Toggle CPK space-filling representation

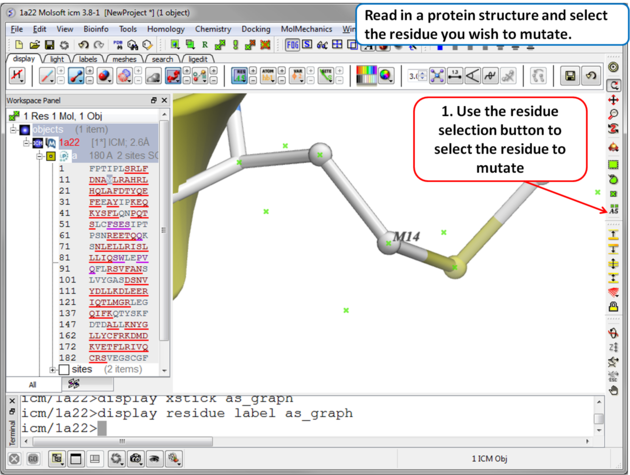(104, 76)
